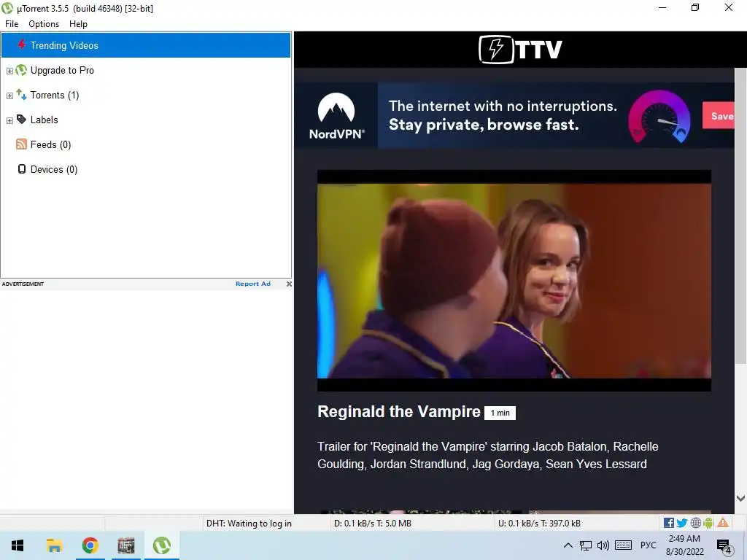Click the TTV logo in the header
Viewport: 747px width, 560px height.
click(520, 50)
